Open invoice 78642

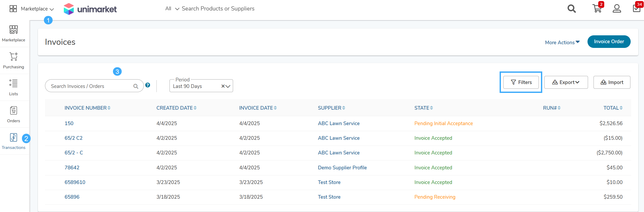point(72,168)
